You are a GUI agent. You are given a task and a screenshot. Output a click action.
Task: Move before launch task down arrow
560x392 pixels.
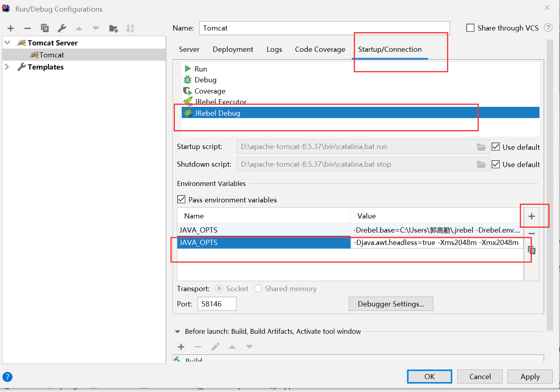249,347
